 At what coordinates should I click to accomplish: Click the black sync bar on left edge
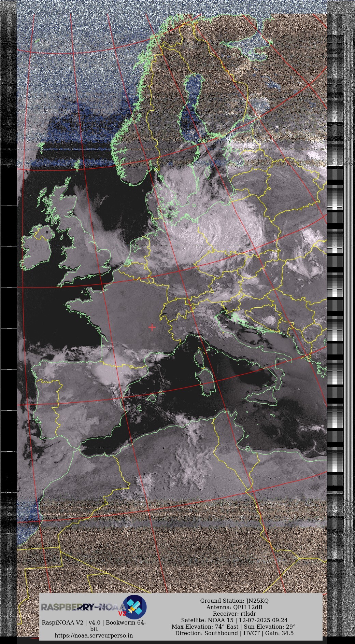[x=8, y=307]
